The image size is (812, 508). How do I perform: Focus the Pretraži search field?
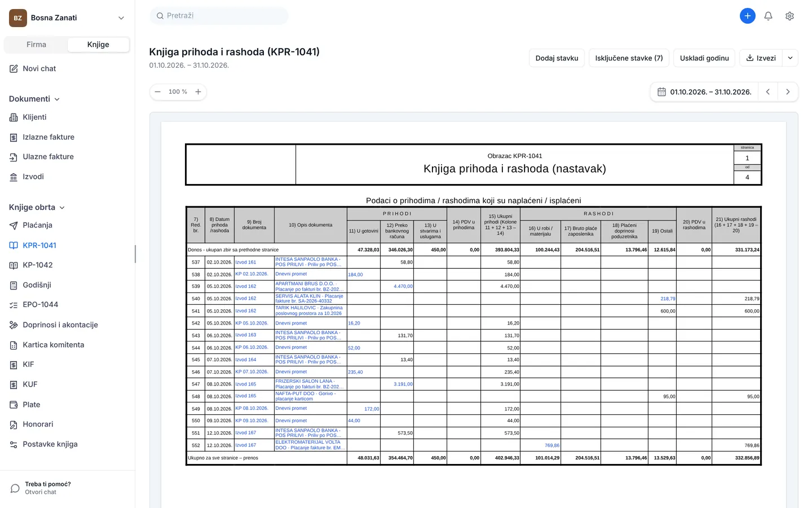[219, 16]
